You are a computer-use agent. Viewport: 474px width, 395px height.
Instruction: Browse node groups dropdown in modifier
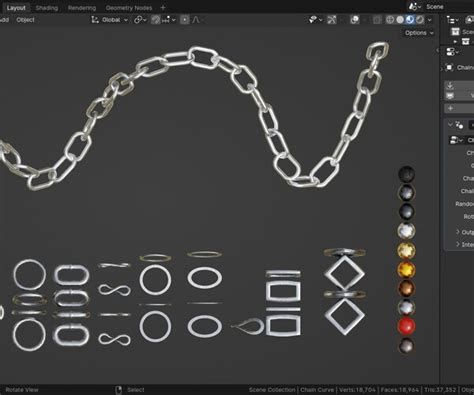(x=456, y=140)
